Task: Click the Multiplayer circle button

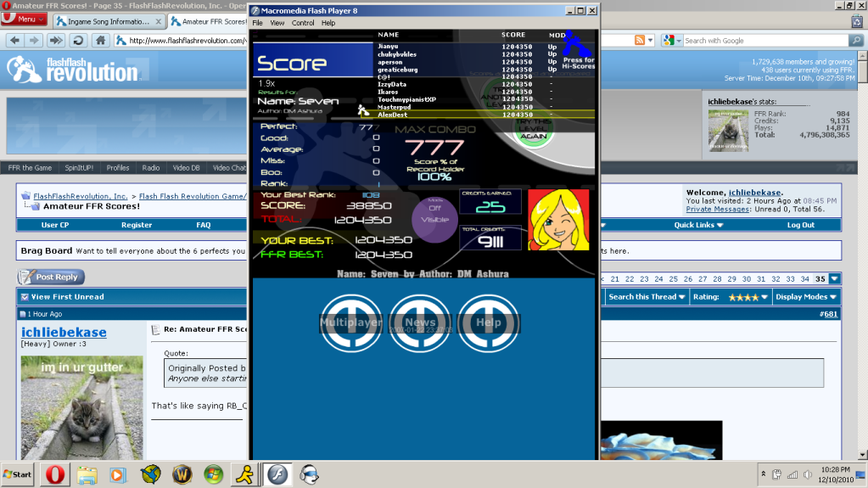Action: click(347, 323)
